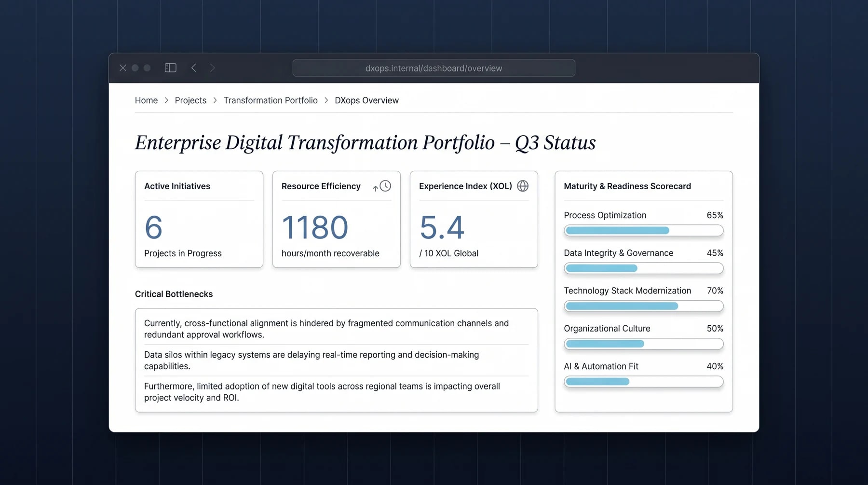Select the cross-functional alignment bottleneck row
Viewport: 868px width, 485px height.
[x=336, y=329]
